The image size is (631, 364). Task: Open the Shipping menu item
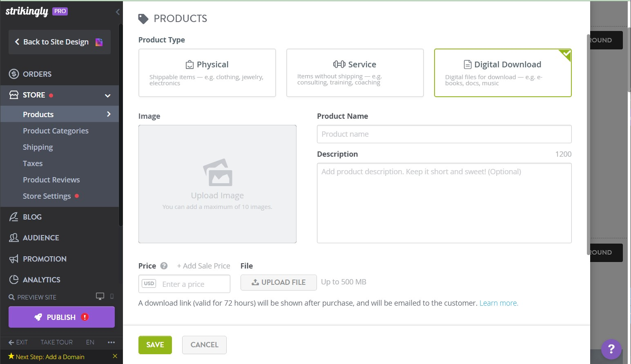(38, 147)
